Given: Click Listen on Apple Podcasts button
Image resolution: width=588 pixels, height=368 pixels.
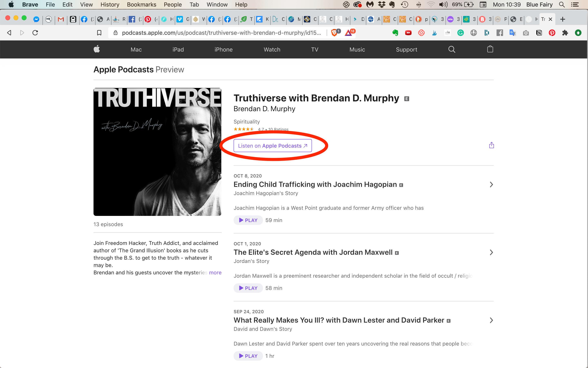Looking at the screenshot, I should 273,146.
